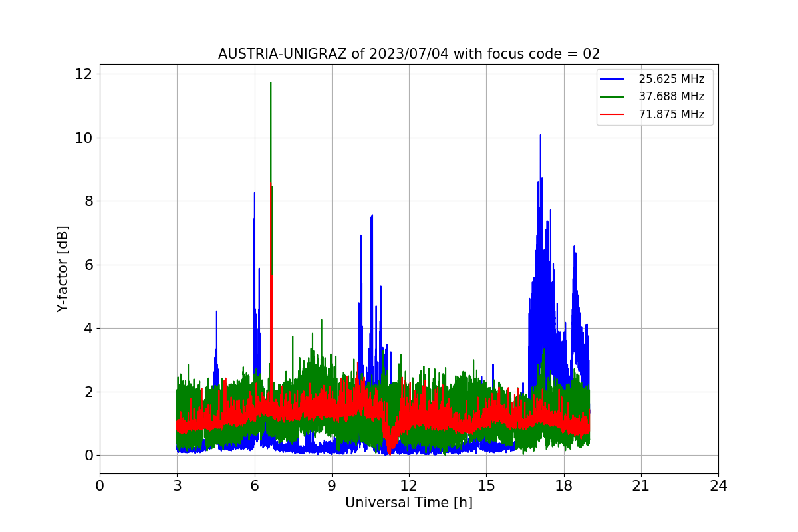
Task: Select the 25.625 MHz legend label
Action: coord(671,79)
